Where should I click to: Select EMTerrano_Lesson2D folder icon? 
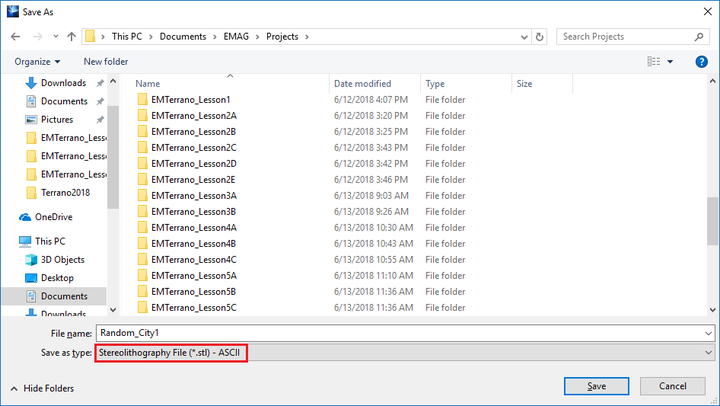[142, 164]
